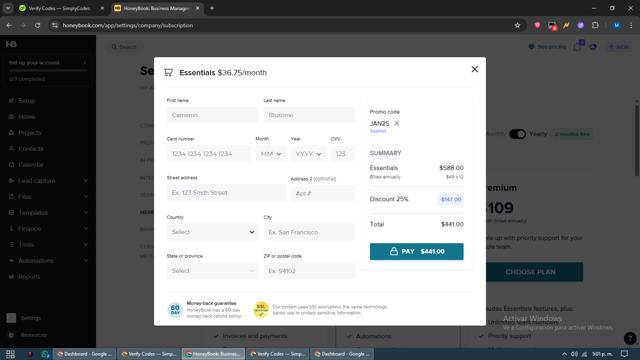Bookmark page with star icon
Image resolution: width=640 pixels, height=360 pixels.
517,25
